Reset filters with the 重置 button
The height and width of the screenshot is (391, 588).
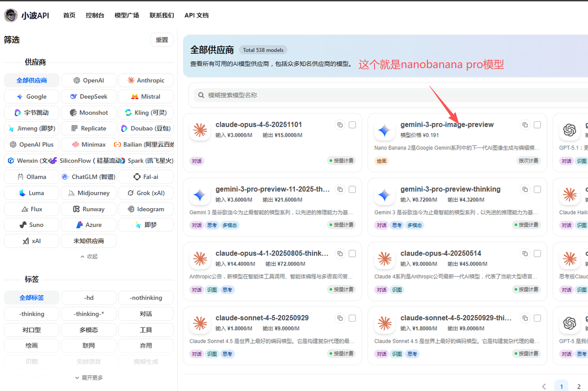pyautogui.click(x=162, y=40)
